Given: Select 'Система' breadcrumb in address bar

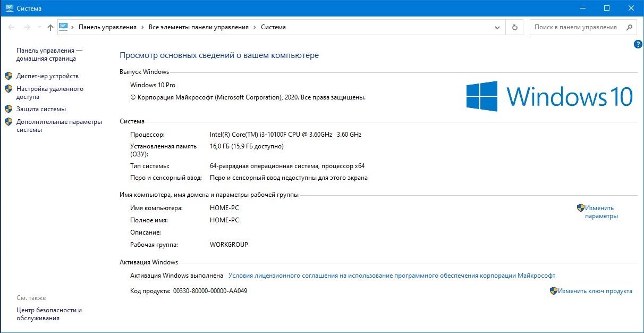Looking at the screenshot, I should [273, 27].
